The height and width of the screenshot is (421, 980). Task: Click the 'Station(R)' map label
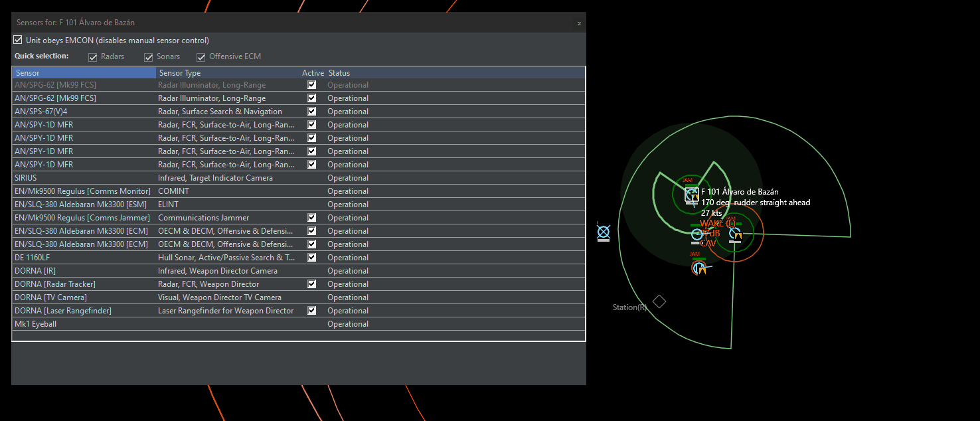coord(629,307)
